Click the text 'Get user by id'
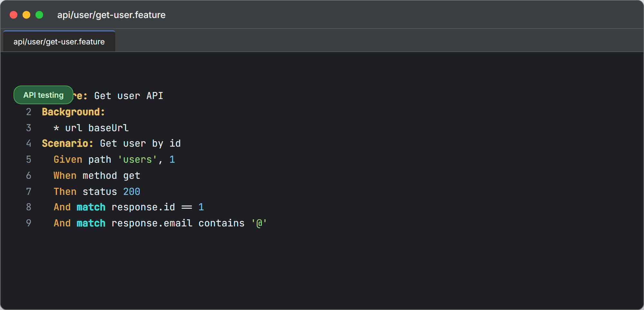 coord(140,143)
